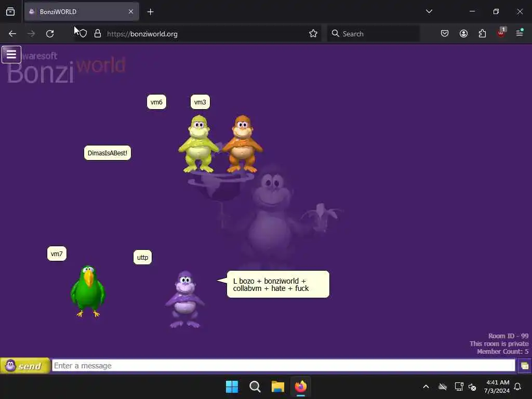532x399 pixels.
Task: Show hidden system tray icons
Action: [426, 387]
